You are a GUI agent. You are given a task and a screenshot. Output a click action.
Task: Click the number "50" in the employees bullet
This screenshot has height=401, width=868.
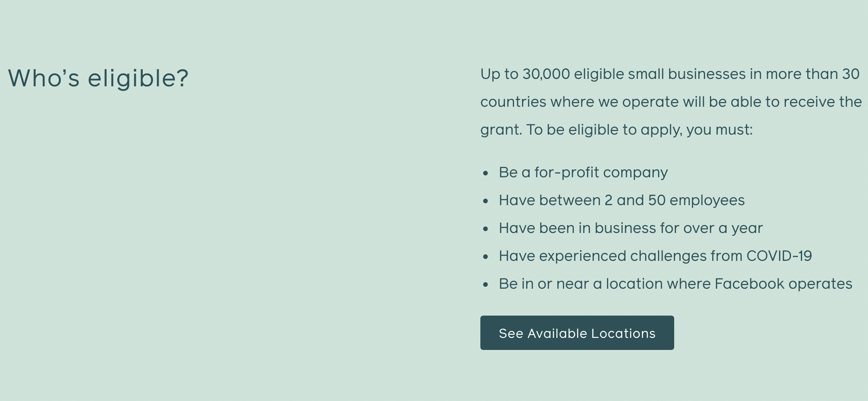coord(657,200)
